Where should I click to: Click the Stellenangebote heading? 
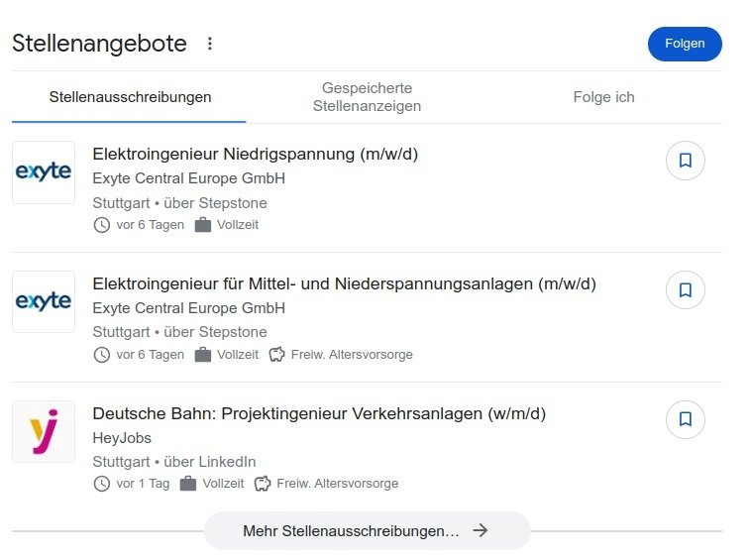pos(99,44)
